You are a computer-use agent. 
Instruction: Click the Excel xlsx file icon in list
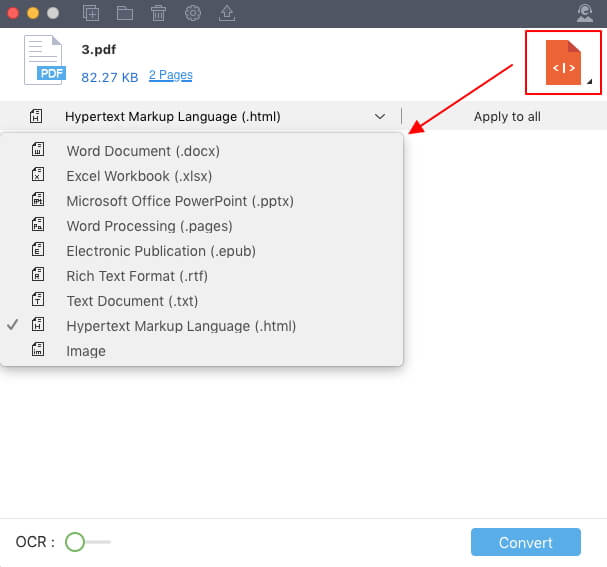(38, 174)
